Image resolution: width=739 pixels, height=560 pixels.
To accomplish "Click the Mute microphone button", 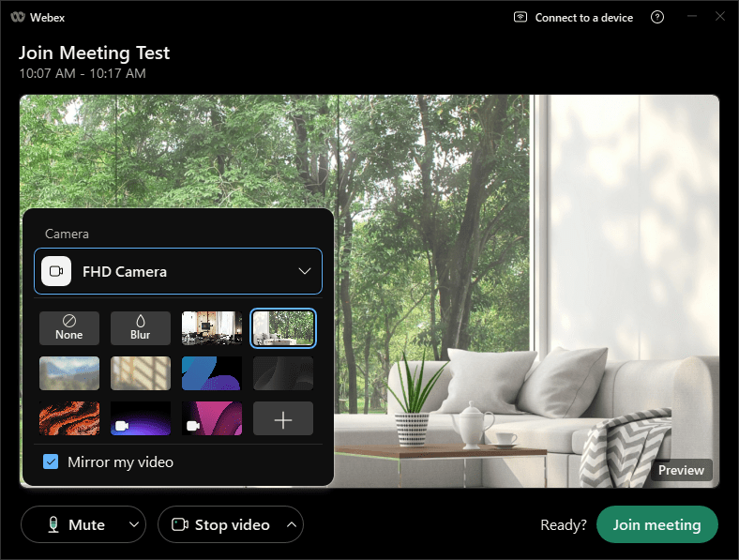I will [x=75, y=524].
